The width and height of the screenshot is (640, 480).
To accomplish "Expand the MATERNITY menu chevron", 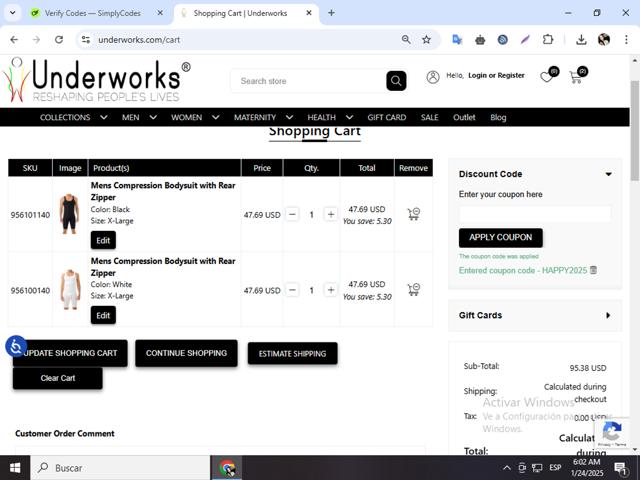I will tap(289, 118).
